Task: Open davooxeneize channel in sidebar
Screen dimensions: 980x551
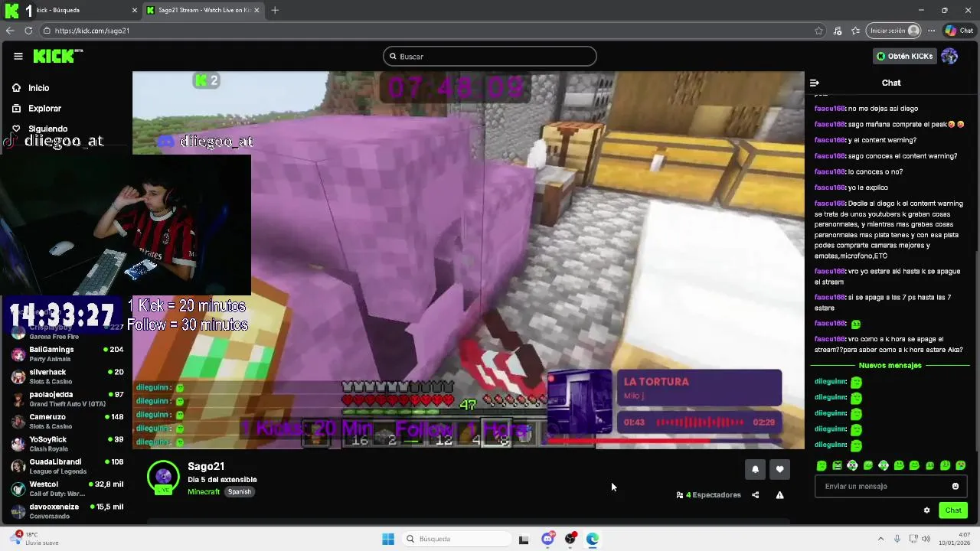Action: 67,510
